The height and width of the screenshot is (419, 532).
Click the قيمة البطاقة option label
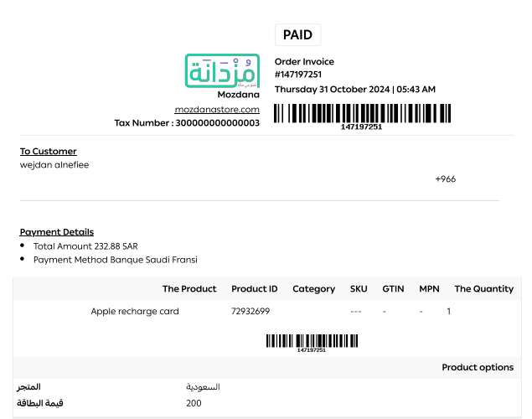coord(40,403)
